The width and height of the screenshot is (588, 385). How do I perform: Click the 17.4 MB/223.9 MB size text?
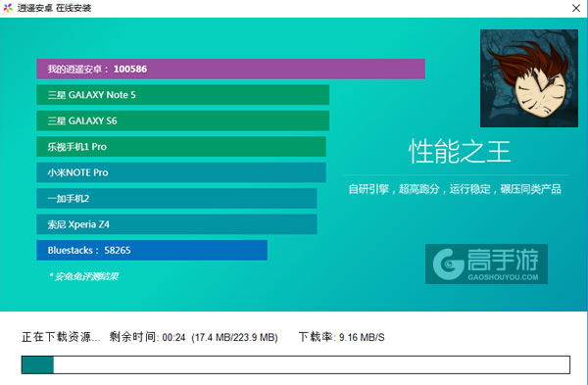234,337
